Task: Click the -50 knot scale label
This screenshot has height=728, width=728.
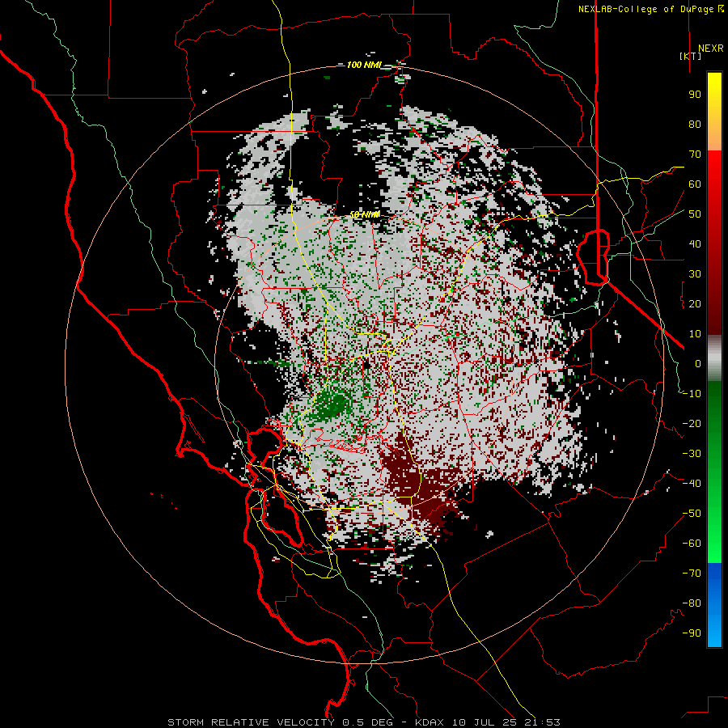Action: click(x=692, y=514)
